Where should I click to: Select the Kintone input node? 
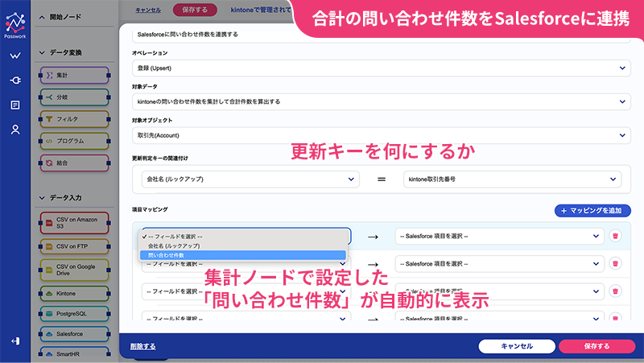(74, 294)
